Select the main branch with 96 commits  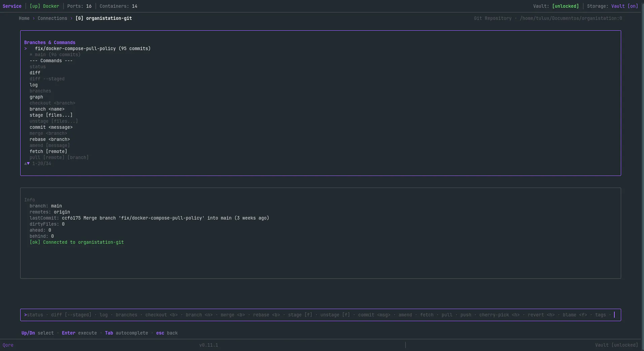click(55, 54)
